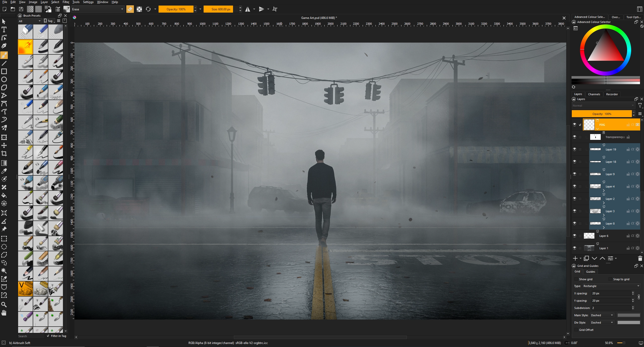
Task: Open grid Type Rectangle dropdown
Action: [611, 286]
